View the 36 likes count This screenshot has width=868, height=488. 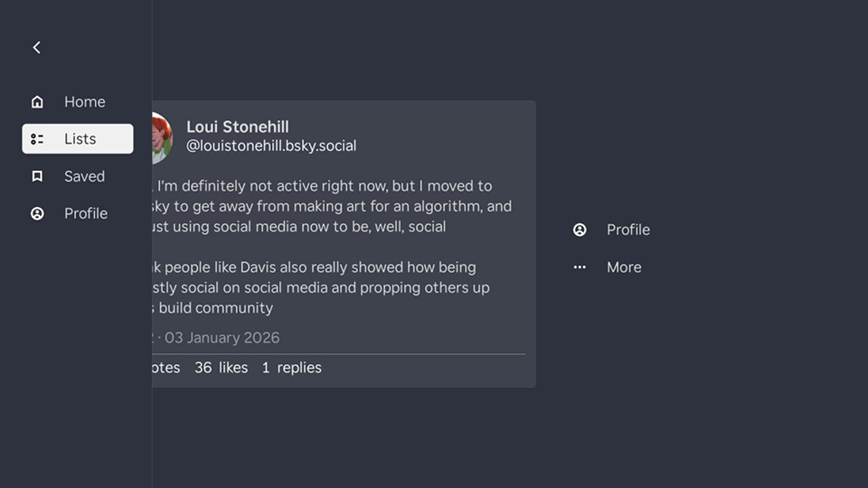[221, 368]
